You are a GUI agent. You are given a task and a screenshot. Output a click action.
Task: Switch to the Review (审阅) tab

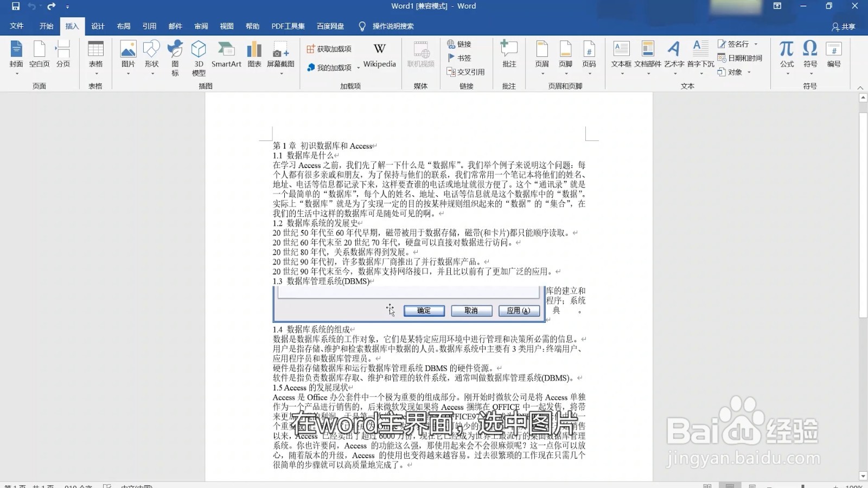point(201,26)
